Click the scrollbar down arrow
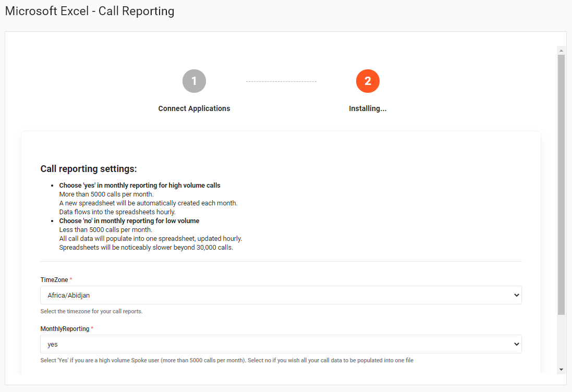 tap(561, 370)
